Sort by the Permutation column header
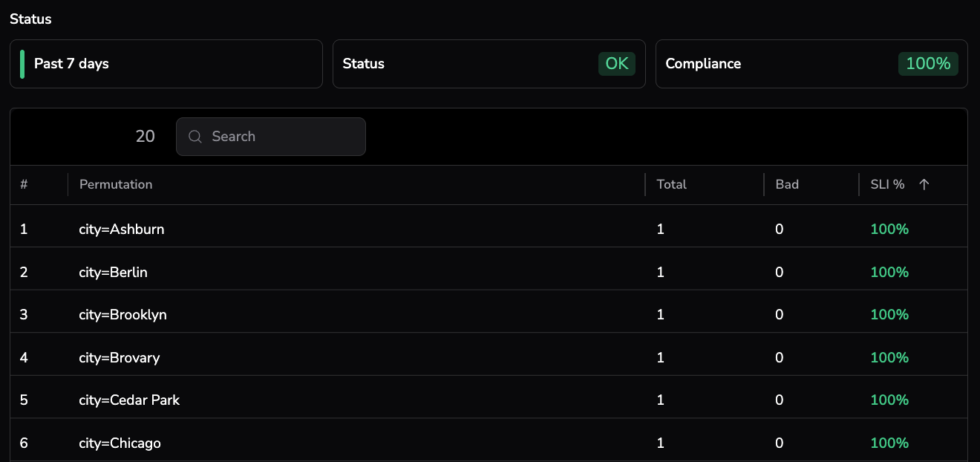 pyautogui.click(x=116, y=185)
